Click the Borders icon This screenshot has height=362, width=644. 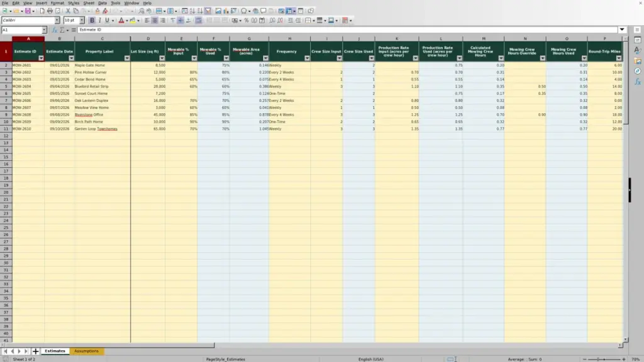pyautogui.click(x=308, y=20)
